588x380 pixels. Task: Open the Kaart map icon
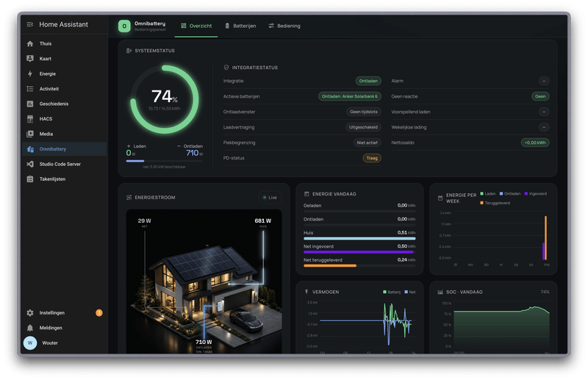pyautogui.click(x=30, y=59)
